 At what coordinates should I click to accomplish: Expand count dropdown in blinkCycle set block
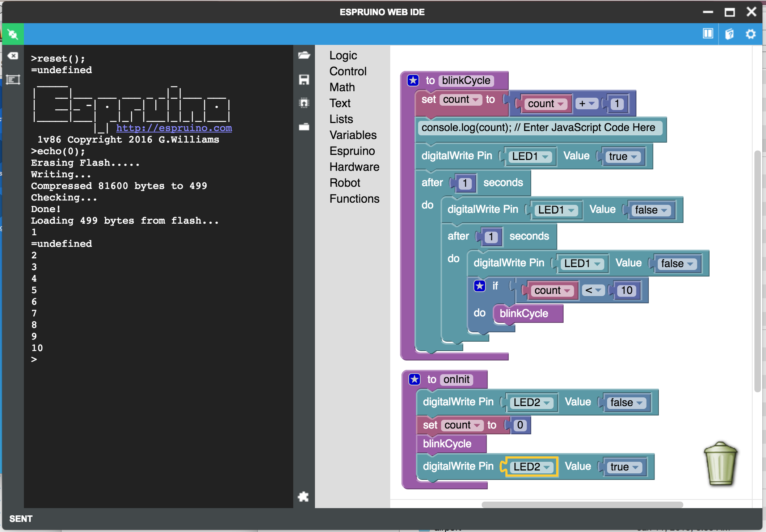click(460, 99)
